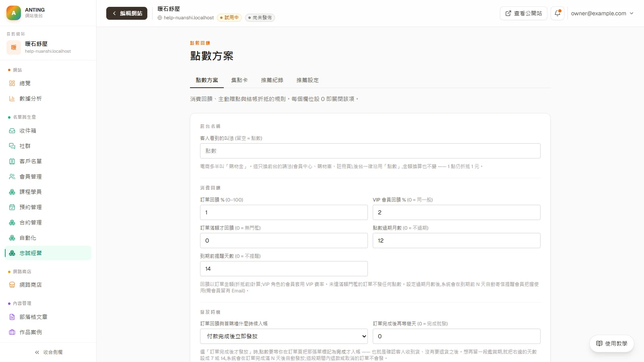Focus the 客人看到的叫法 input field
The image size is (644, 362).
point(370,151)
